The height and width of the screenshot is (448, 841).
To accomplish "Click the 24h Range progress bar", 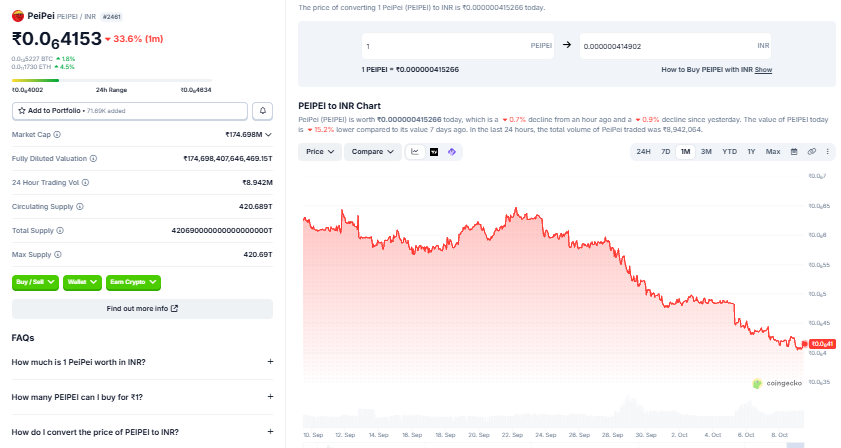I will pyautogui.click(x=112, y=80).
